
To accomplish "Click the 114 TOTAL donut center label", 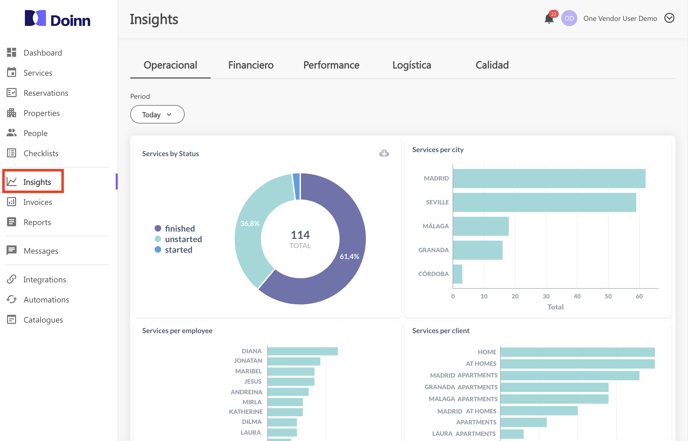I will (x=300, y=239).
